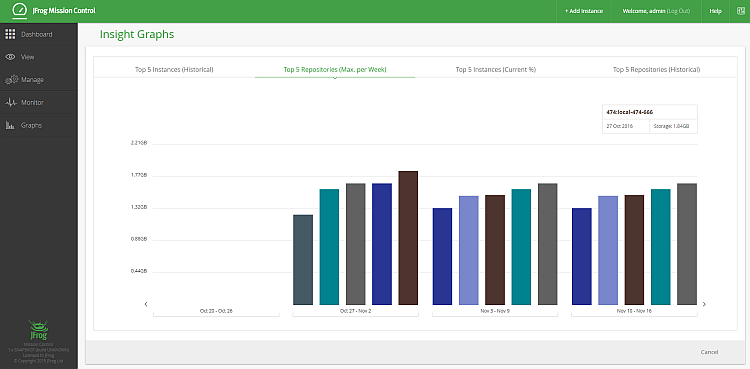Open the Dashboard grid icon in sidebar

tap(11, 34)
